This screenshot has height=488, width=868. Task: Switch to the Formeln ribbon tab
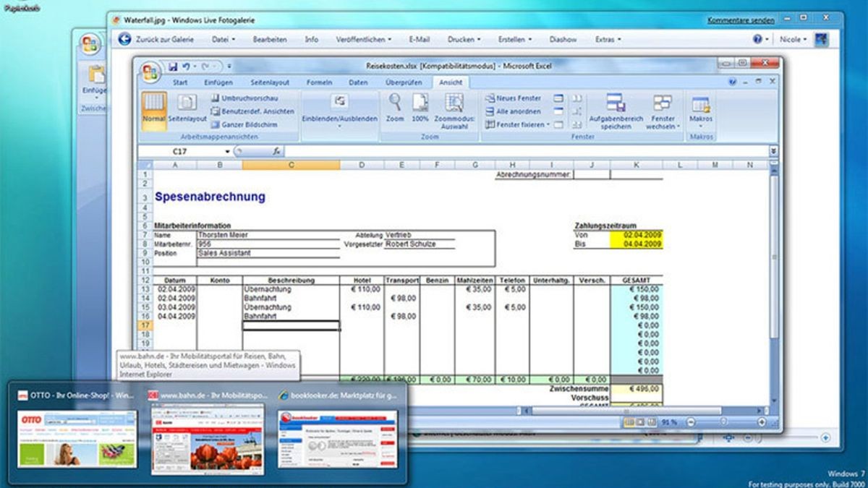320,82
